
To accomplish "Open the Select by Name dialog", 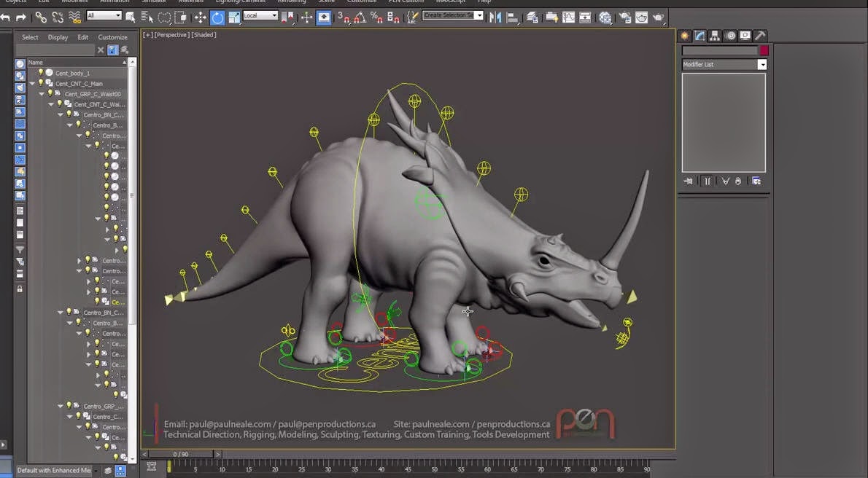I will coord(147,17).
